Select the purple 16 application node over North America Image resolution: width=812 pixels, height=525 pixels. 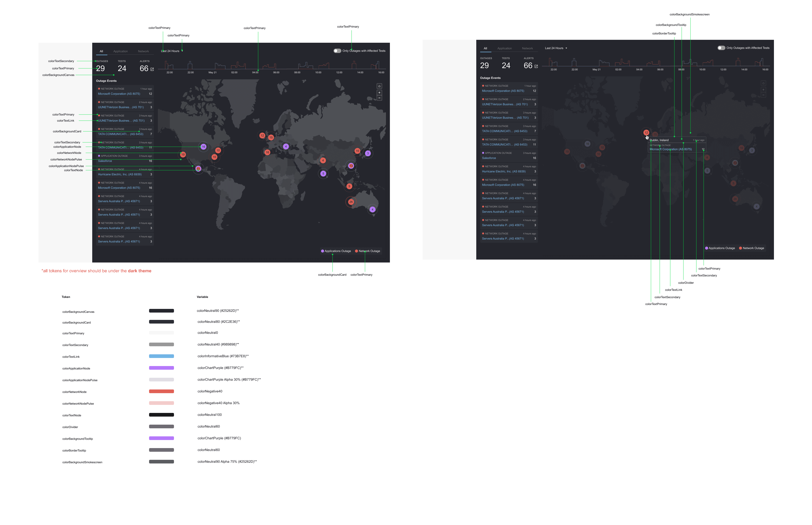(x=203, y=147)
